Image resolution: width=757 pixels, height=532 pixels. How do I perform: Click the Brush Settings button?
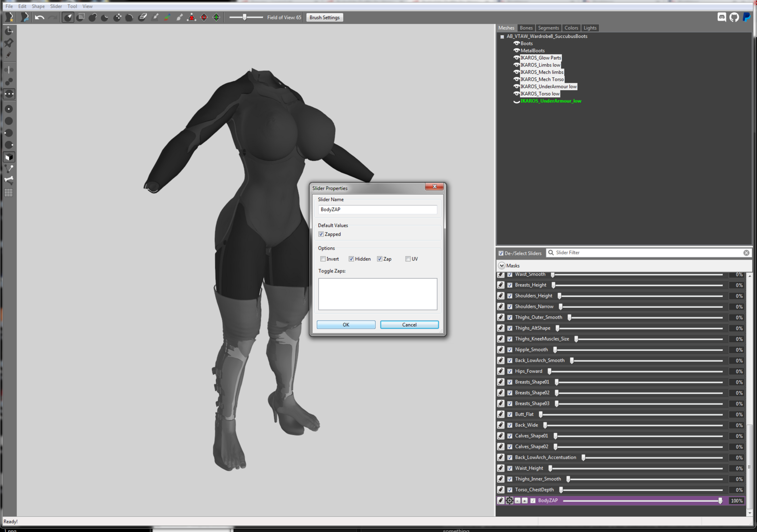point(325,17)
